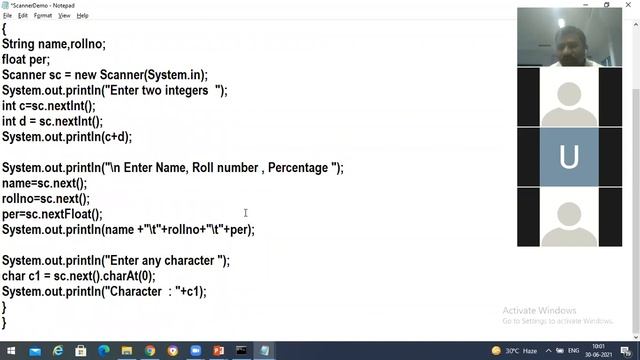Select the avatar tile below the webcam
Screen dimensions: 640x360
click(x=569, y=97)
